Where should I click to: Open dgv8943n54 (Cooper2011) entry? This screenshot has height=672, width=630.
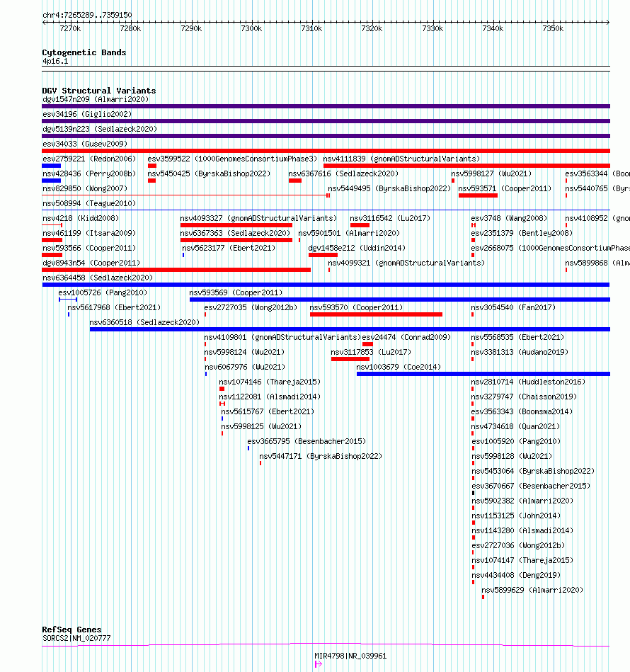tap(91, 263)
